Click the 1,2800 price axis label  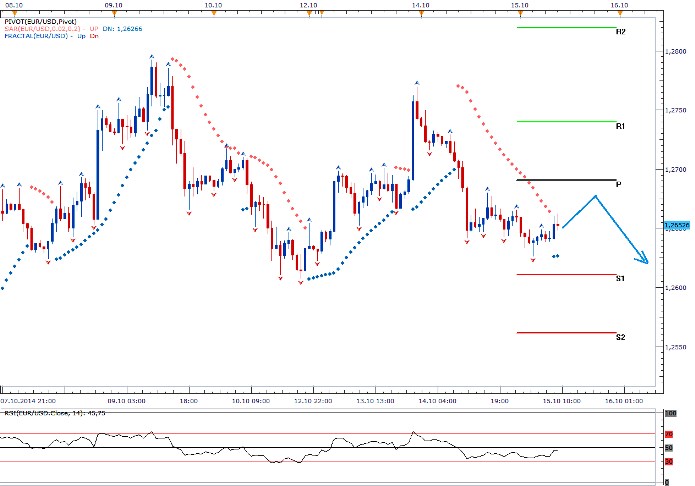point(675,51)
